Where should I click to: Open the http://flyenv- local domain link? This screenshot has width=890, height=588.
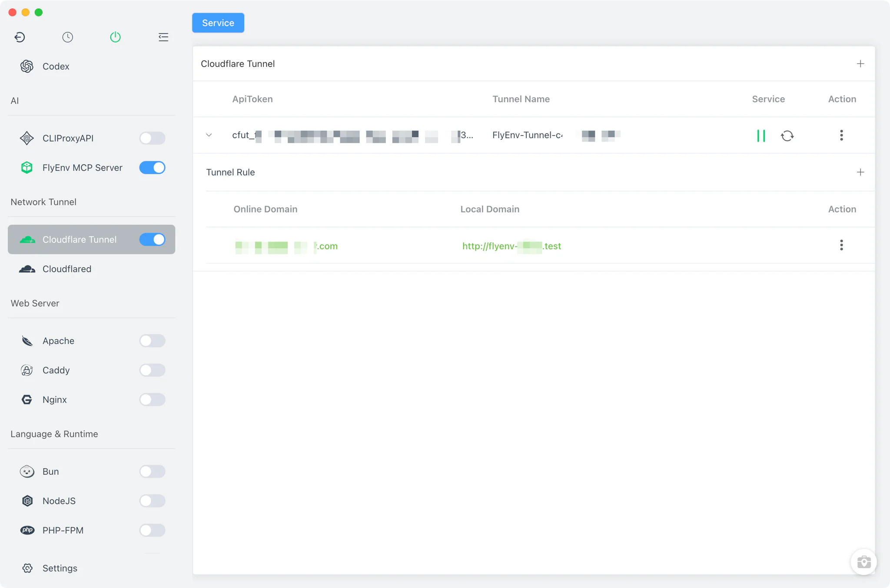point(511,246)
